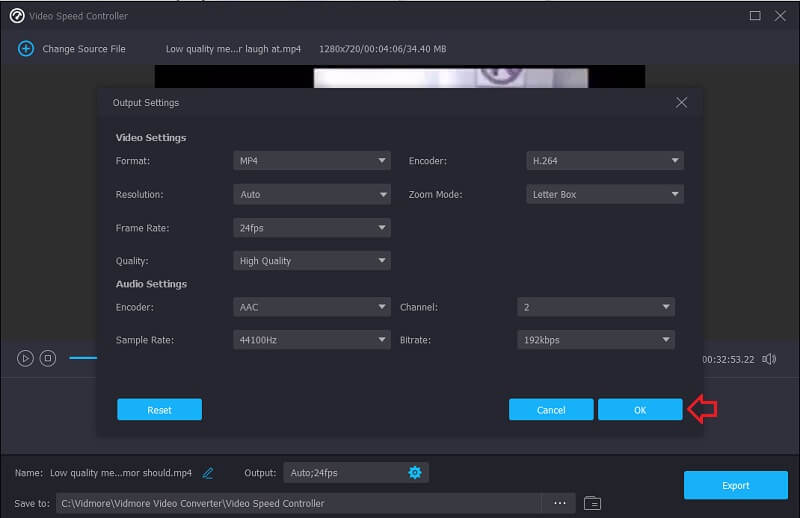Viewport: 800px width, 518px height.
Task: Choose Frame Rate from the 24fps dropdown
Action: [311, 228]
